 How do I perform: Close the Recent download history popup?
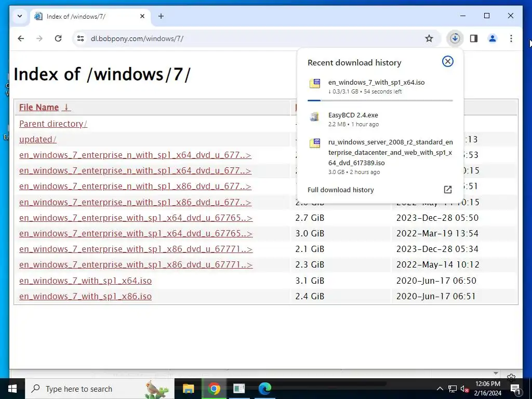(x=447, y=61)
